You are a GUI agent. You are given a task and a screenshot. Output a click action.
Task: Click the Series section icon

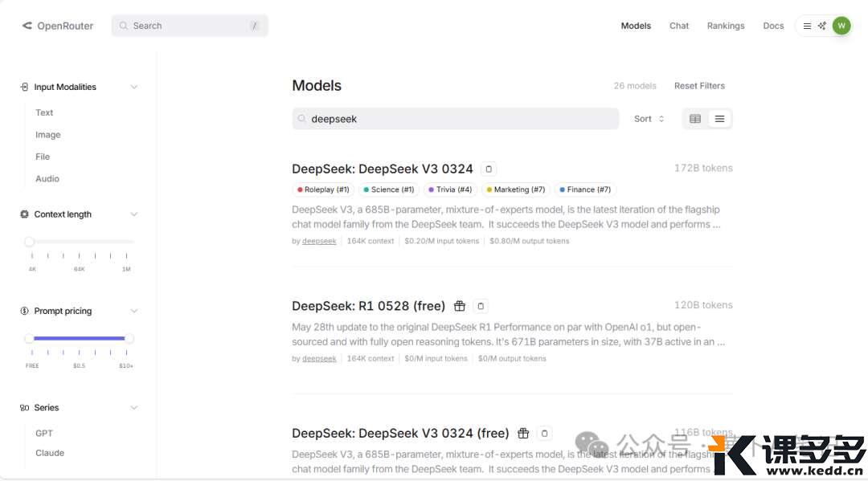pos(24,407)
